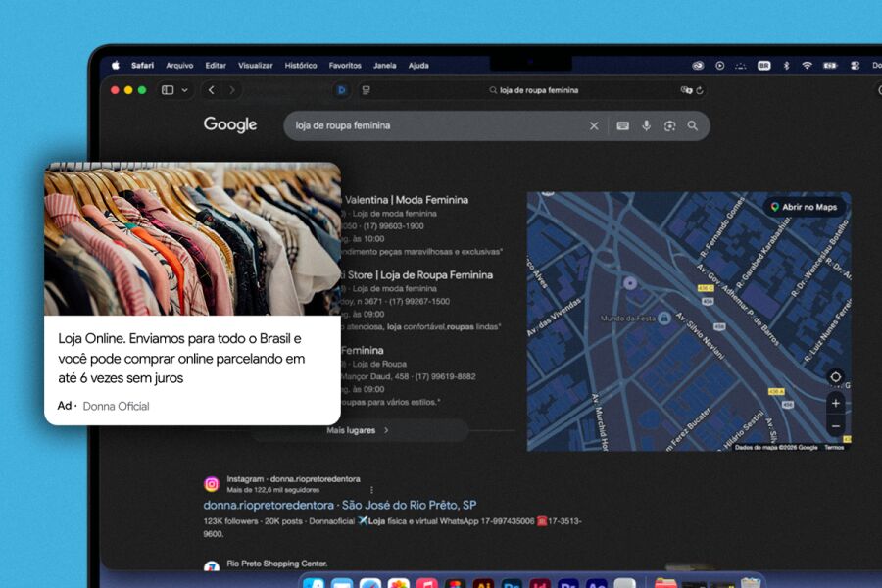
Task: Click the blue extension icon in toolbar
Action: click(x=341, y=90)
